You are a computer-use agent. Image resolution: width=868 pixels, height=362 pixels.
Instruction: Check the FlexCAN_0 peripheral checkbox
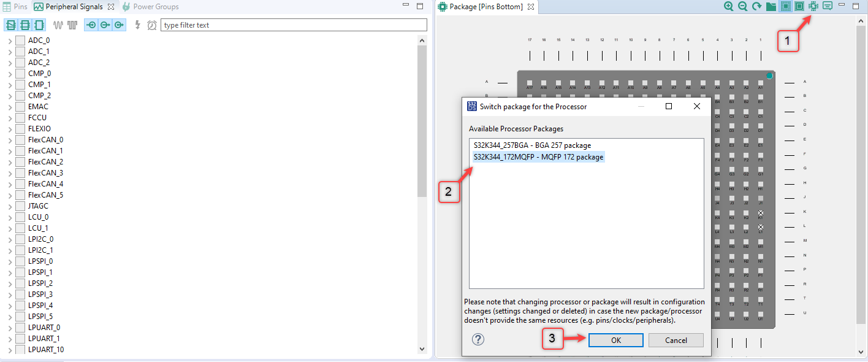(x=20, y=139)
